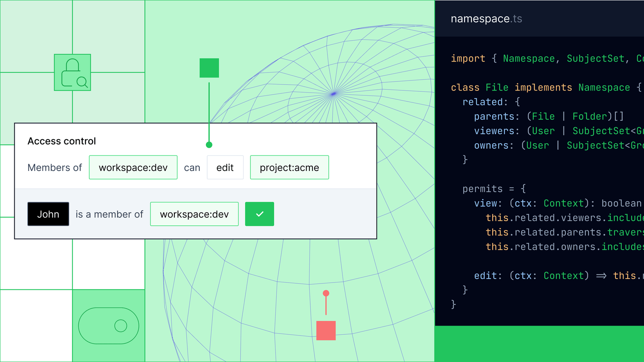644x362 pixels.
Task: Select the permits = { code line
Action: (x=494, y=189)
